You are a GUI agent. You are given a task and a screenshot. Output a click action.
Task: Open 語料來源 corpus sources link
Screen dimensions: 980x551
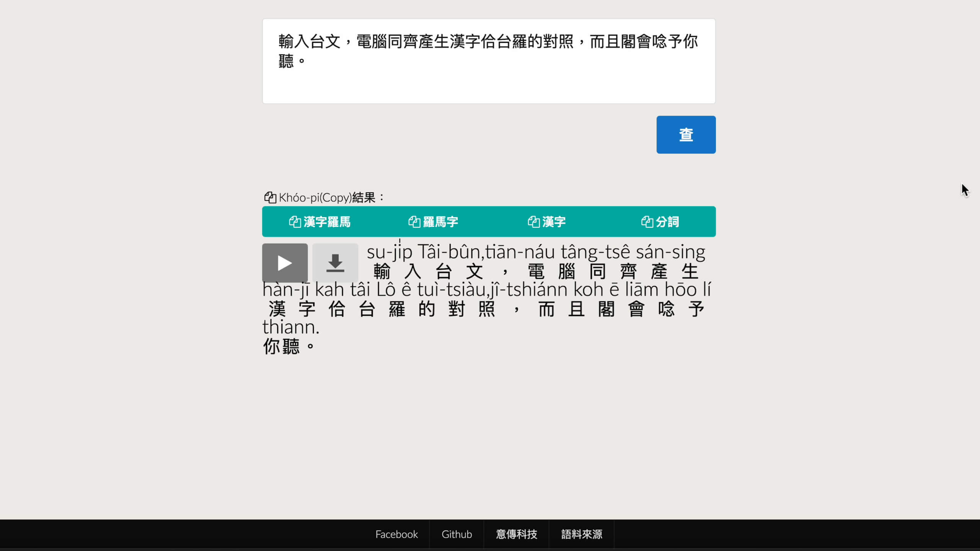(x=581, y=534)
